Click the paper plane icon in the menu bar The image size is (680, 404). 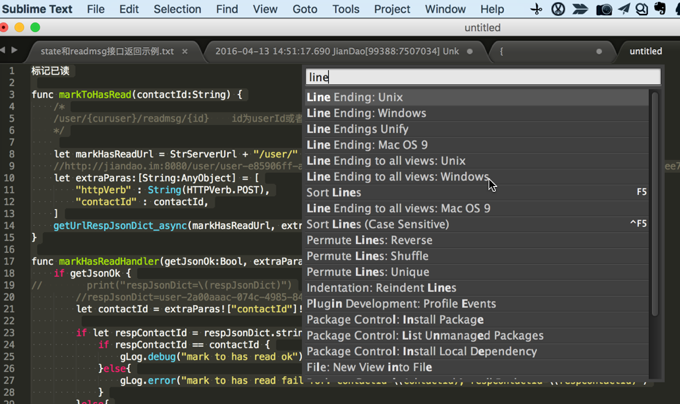click(624, 9)
